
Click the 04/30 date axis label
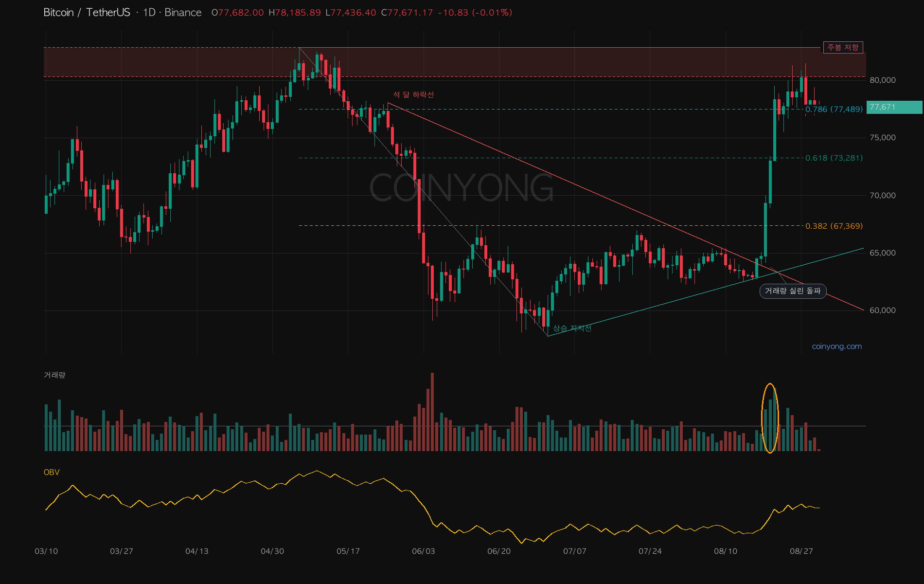click(x=272, y=551)
